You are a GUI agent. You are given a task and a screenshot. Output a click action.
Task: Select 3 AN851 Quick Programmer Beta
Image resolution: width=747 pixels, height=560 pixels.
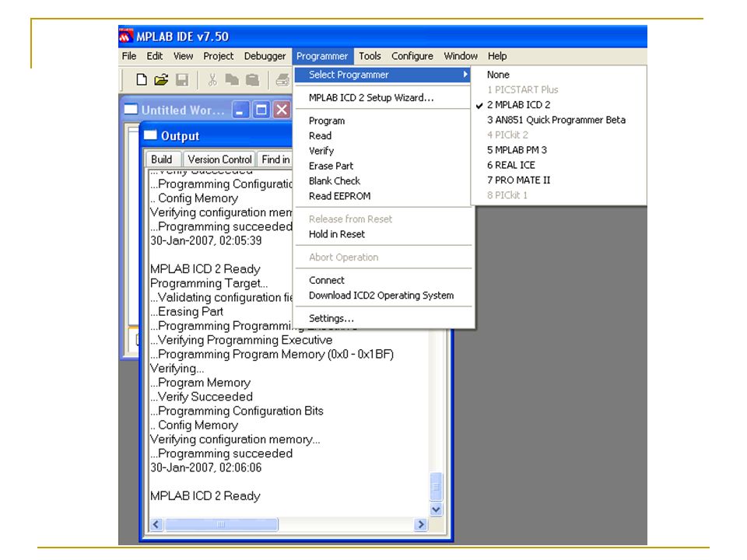(x=556, y=120)
